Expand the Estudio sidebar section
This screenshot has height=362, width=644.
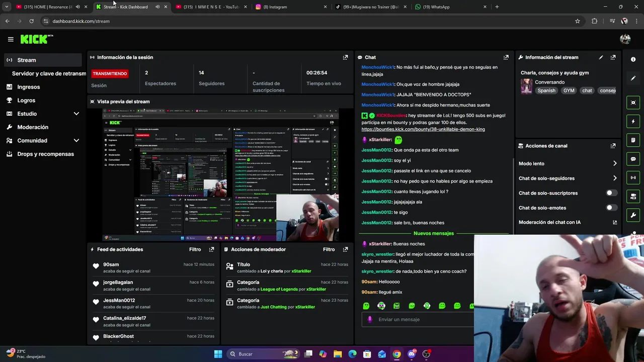click(x=76, y=114)
